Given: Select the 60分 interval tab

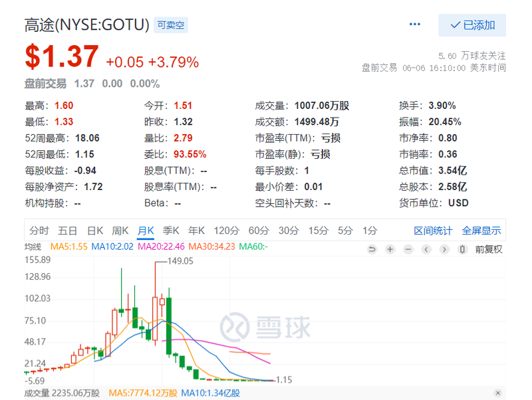Looking at the screenshot, I should click(x=259, y=231).
